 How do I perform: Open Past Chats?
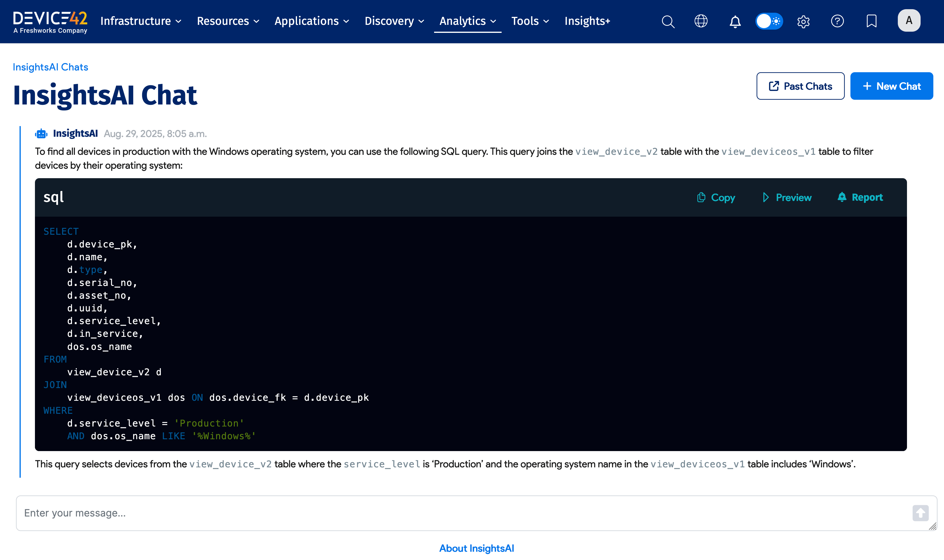point(800,86)
